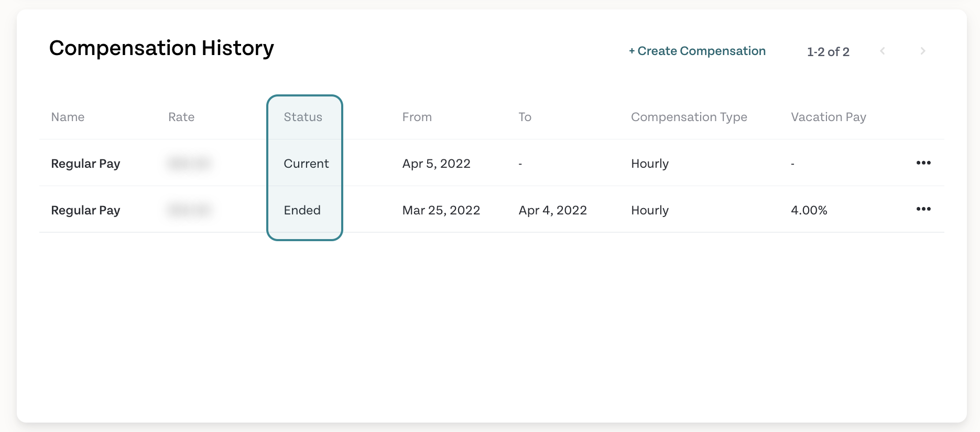Click the Apr 4, 2022 end date
Image resolution: width=980 pixels, height=432 pixels.
(x=552, y=210)
